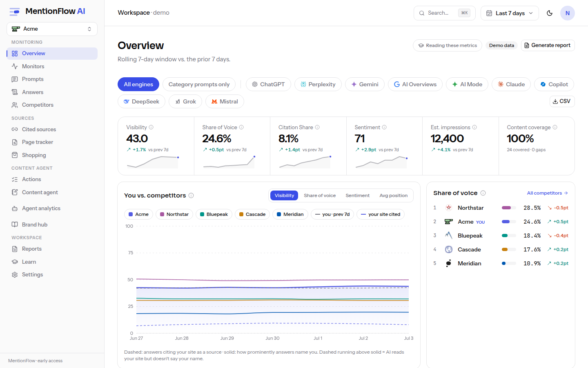Toggle the Meridian legend series
Viewport: 588px width, 368px height.
click(x=290, y=214)
